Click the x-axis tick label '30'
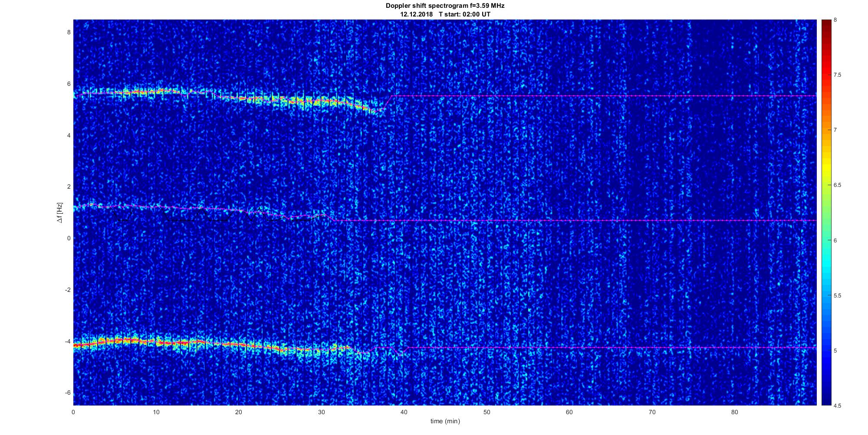The height and width of the screenshot is (435, 868). pos(322,412)
